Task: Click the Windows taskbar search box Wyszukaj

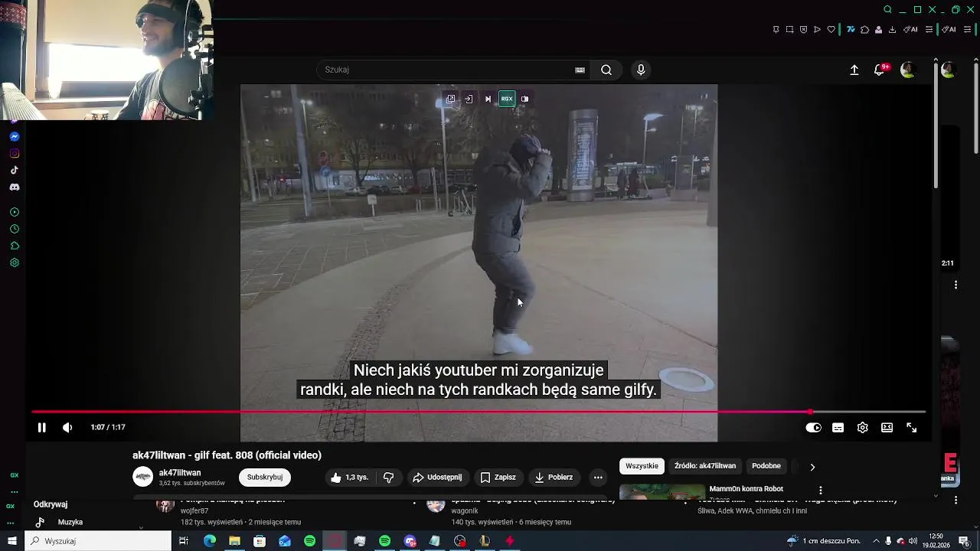Action: (x=98, y=541)
